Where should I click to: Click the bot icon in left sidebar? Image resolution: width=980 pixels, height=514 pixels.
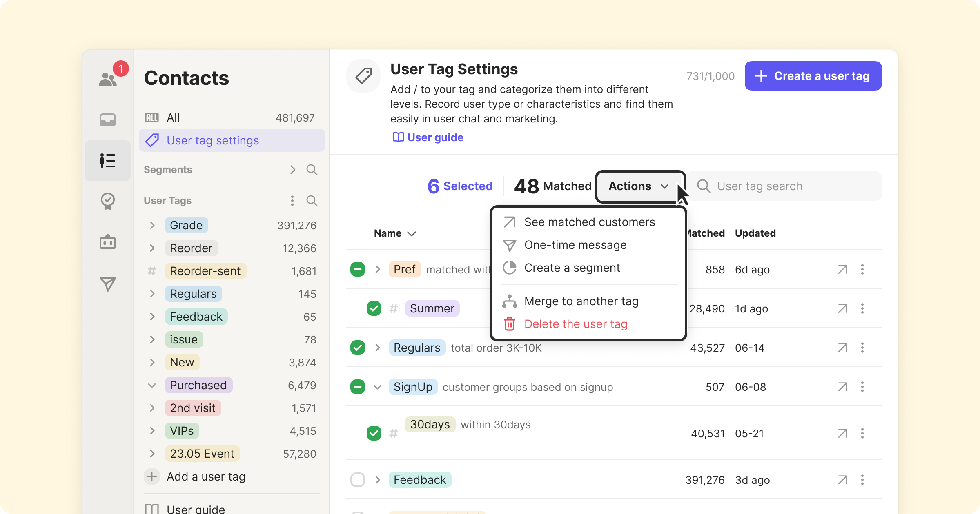click(x=108, y=242)
